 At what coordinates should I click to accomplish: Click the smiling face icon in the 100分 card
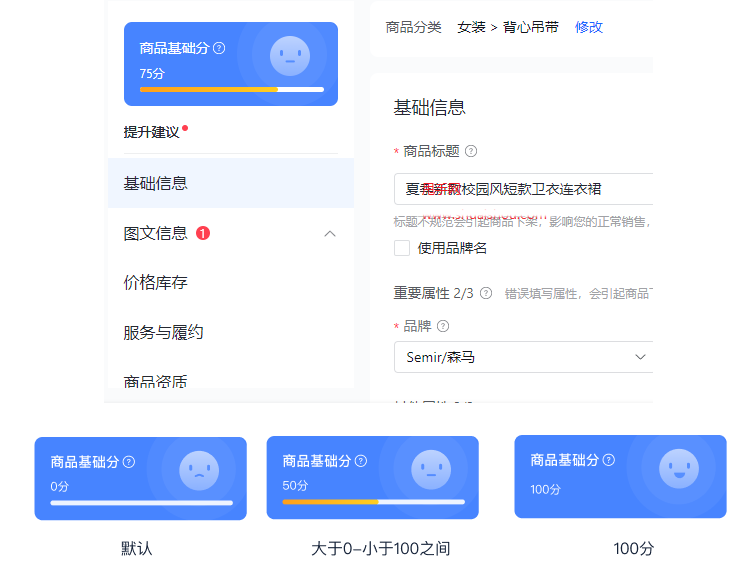tap(678, 468)
